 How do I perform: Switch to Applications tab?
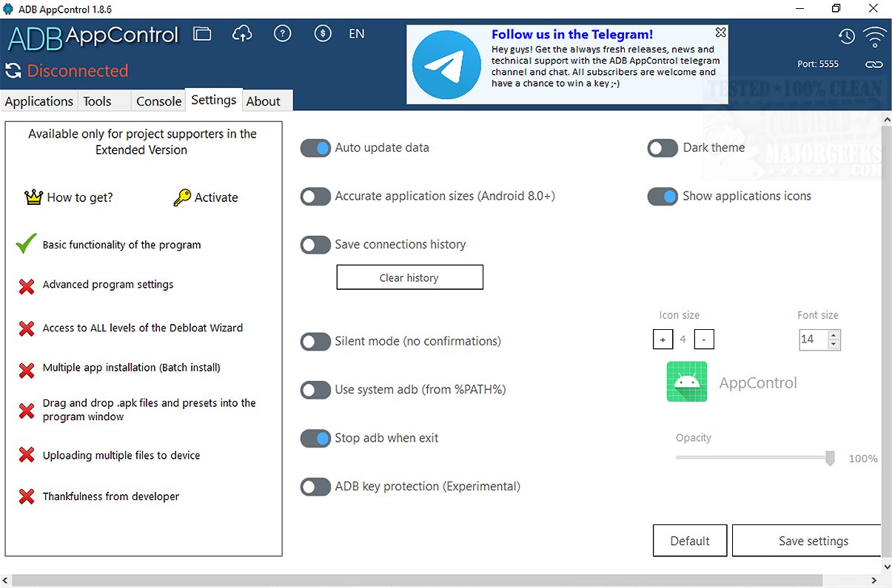tap(39, 101)
